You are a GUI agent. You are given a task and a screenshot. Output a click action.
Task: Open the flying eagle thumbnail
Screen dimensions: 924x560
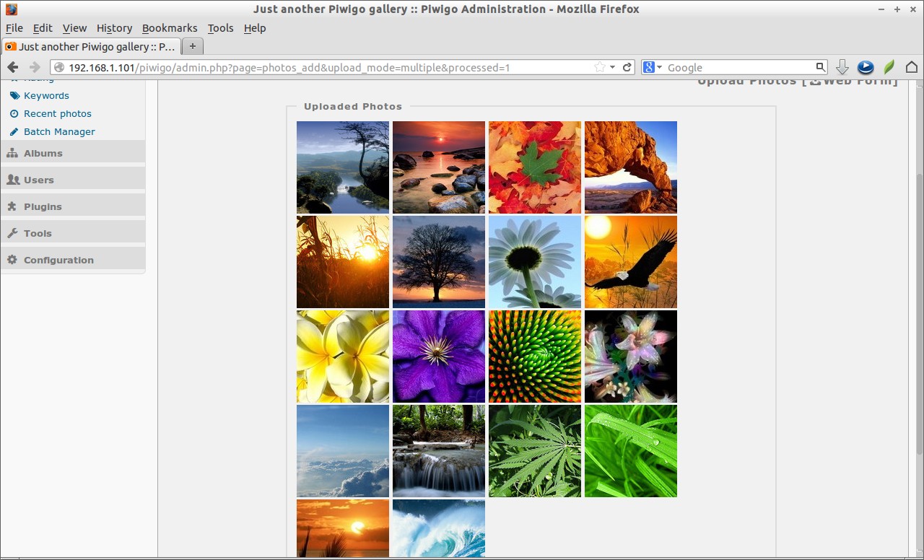point(631,262)
